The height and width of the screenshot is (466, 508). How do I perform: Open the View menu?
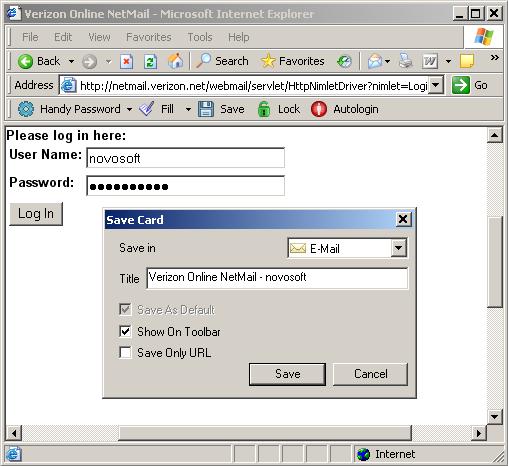coord(99,37)
